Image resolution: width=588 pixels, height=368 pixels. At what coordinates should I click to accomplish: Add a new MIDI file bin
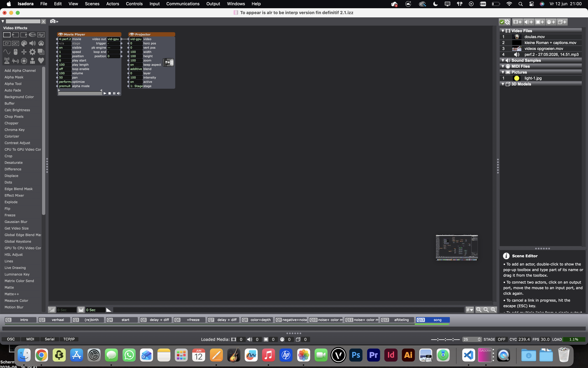(x=551, y=22)
